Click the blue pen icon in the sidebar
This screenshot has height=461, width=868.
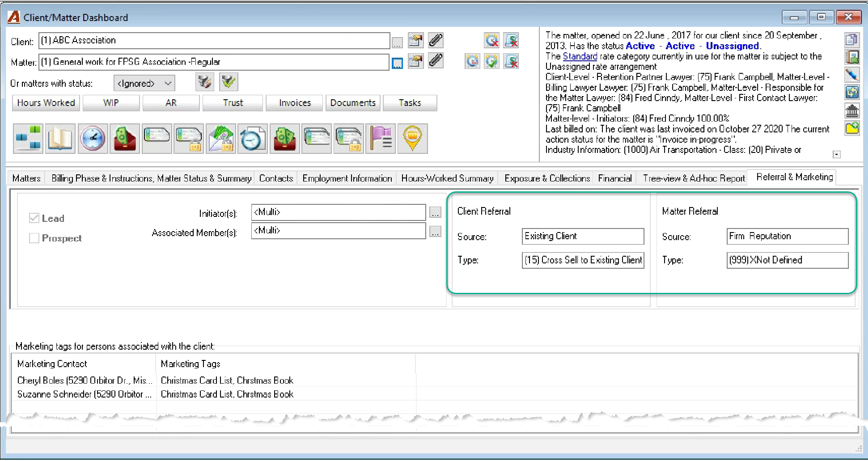pyautogui.click(x=852, y=75)
